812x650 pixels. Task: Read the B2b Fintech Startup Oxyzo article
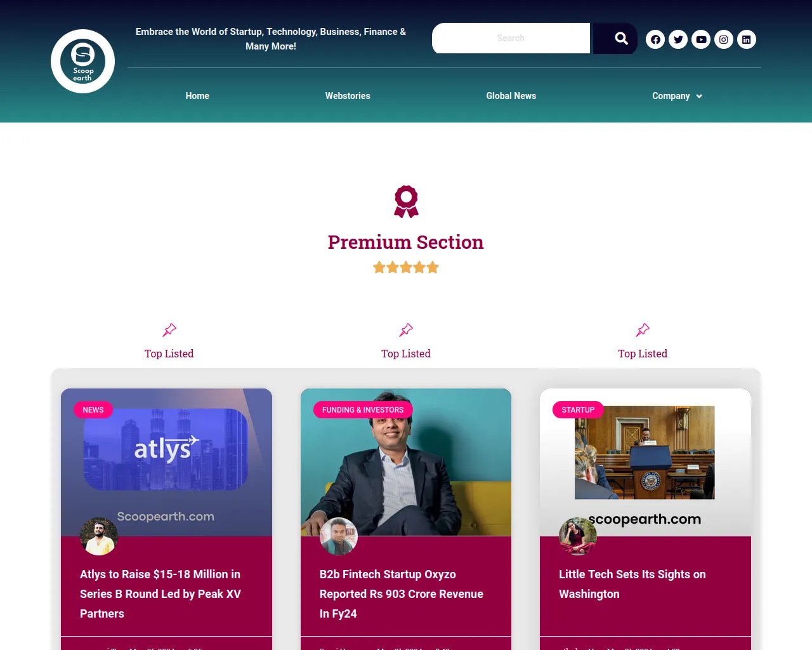tap(402, 594)
